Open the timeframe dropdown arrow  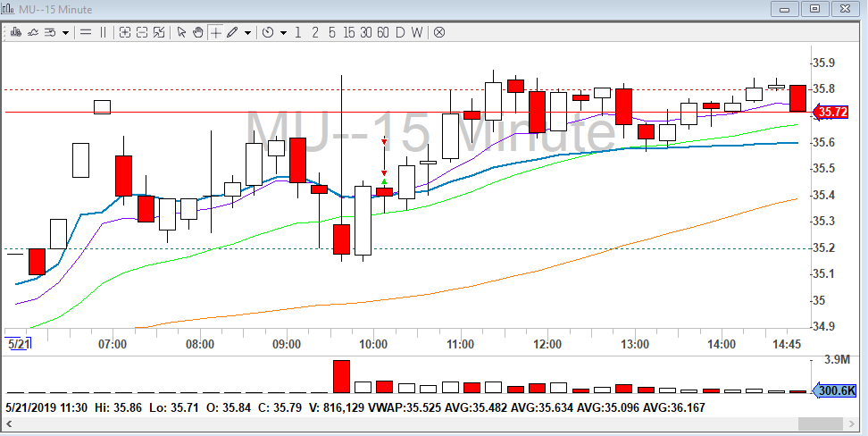point(283,33)
